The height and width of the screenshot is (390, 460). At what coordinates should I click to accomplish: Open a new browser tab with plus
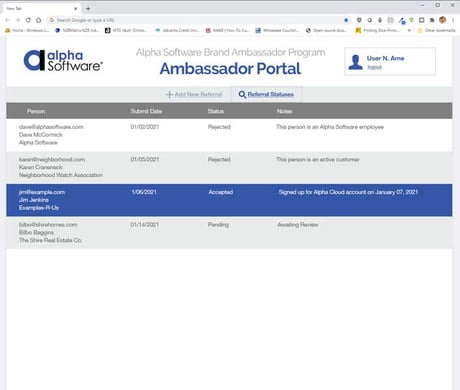pos(88,8)
